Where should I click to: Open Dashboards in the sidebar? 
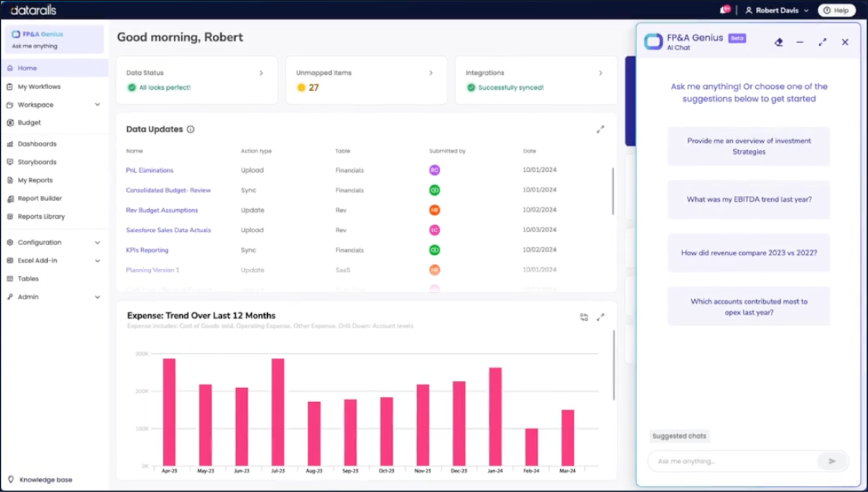point(37,144)
